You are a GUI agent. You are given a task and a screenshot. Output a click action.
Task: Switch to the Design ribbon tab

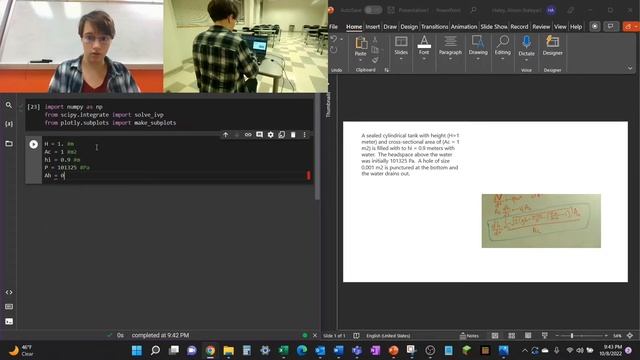(409, 27)
